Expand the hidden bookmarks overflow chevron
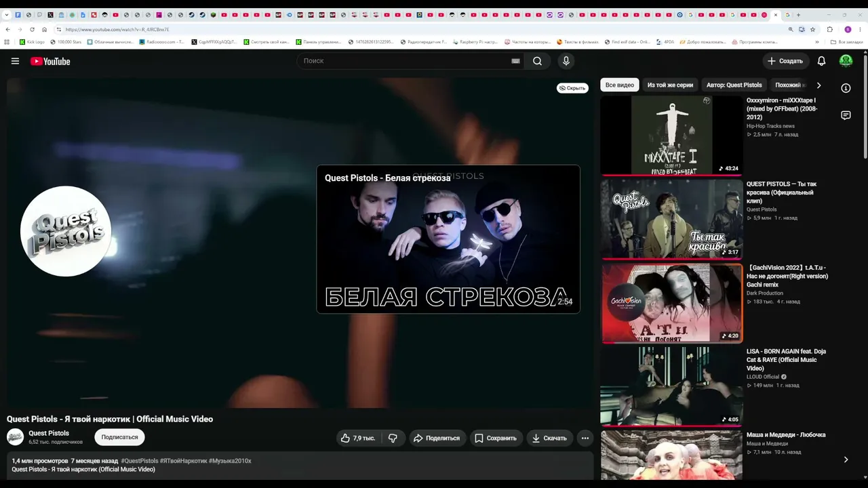The height and width of the screenshot is (488, 868). 818,42
